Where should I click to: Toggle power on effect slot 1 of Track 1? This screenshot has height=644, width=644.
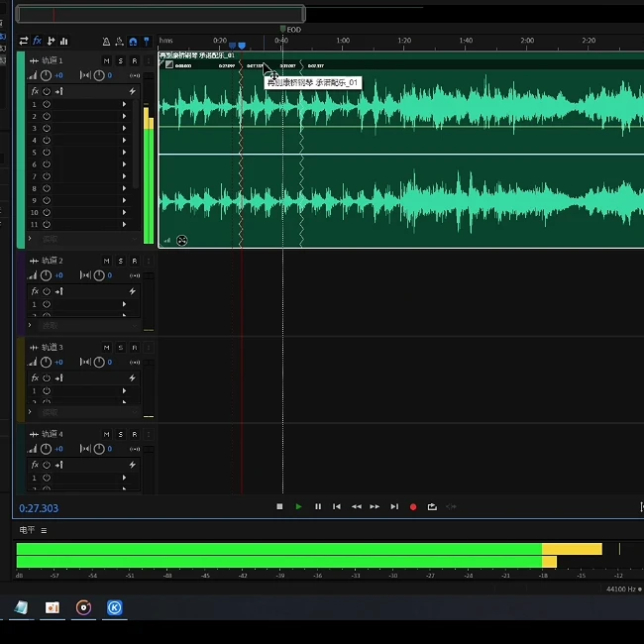click(47, 104)
